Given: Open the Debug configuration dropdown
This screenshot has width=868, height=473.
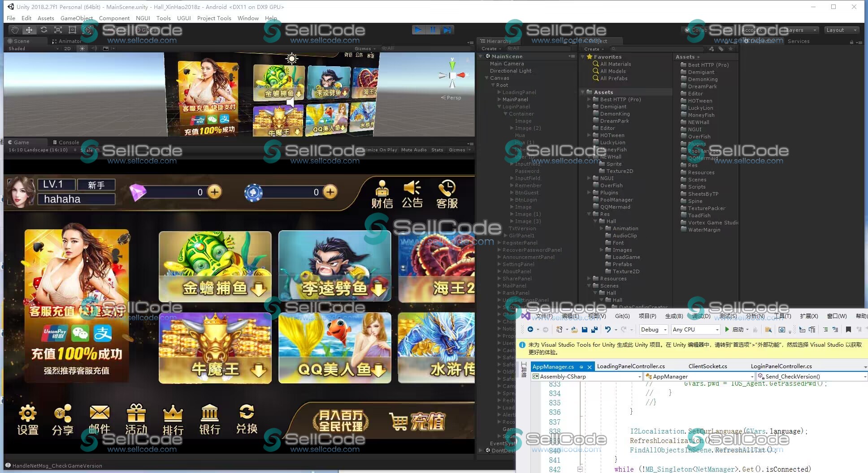Looking at the screenshot, I should coord(654,330).
